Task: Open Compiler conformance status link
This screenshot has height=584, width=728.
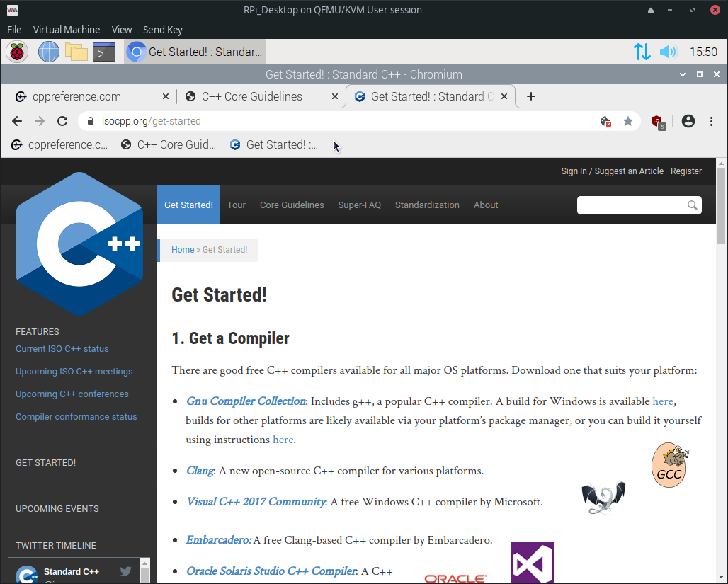Action: point(76,417)
